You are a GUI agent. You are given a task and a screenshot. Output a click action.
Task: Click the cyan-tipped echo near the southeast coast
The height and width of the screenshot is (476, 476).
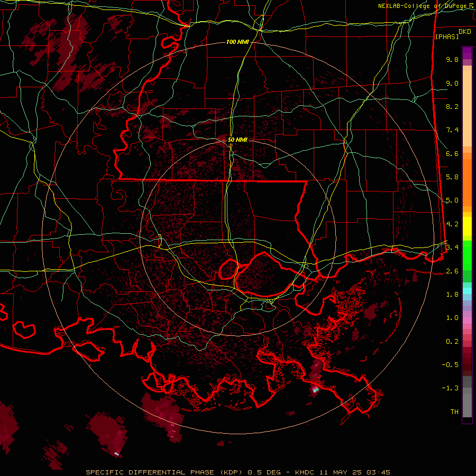(x=315, y=390)
